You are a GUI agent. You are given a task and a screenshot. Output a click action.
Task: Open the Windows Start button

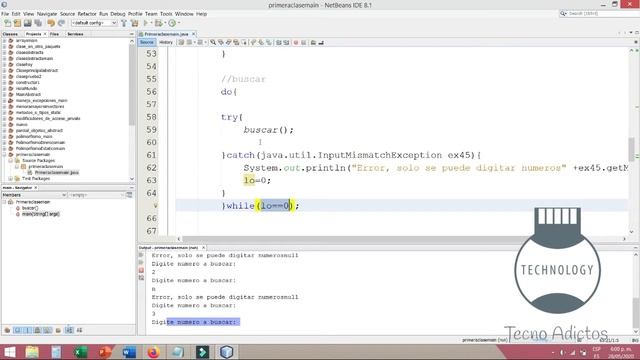tap(9, 352)
